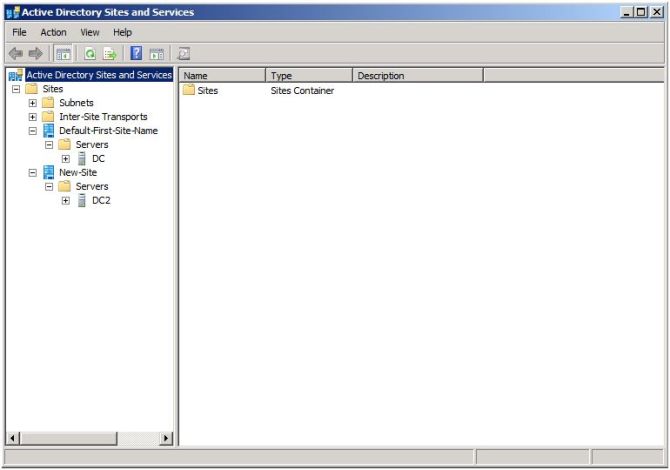The image size is (670, 470).
Task: Select the Inter-Site Transports label
Action: click(103, 117)
